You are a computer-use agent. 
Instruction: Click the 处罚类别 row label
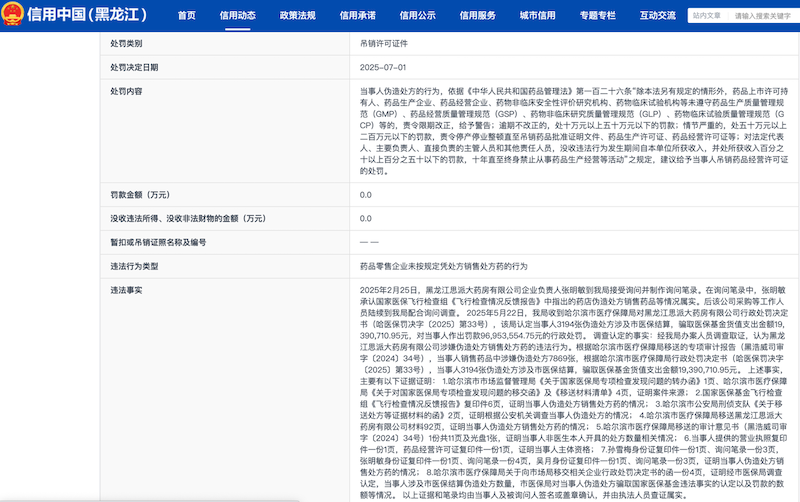(x=126, y=44)
